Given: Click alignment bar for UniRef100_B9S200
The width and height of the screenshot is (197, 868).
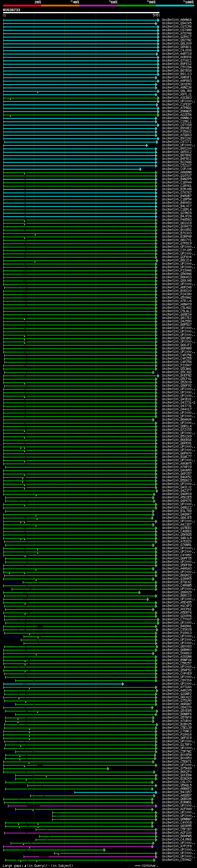Looking at the screenshot, I should (80, 149).
